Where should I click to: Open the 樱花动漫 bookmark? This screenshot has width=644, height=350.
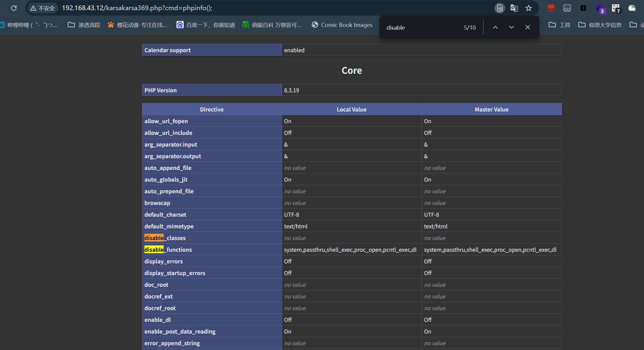pos(137,25)
